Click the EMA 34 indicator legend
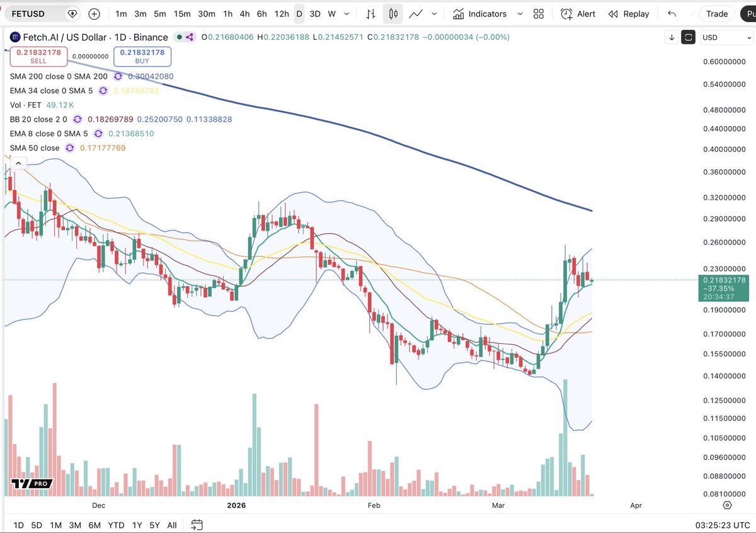The width and height of the screenshot is (756, 533). 52,91
